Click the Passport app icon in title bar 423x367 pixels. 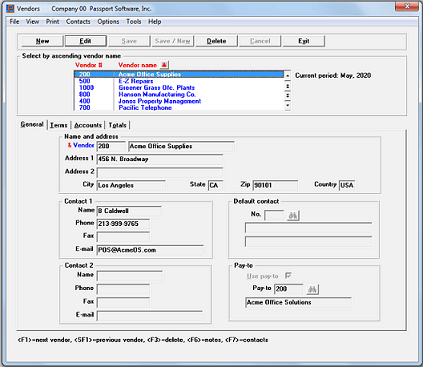(11, 8)
